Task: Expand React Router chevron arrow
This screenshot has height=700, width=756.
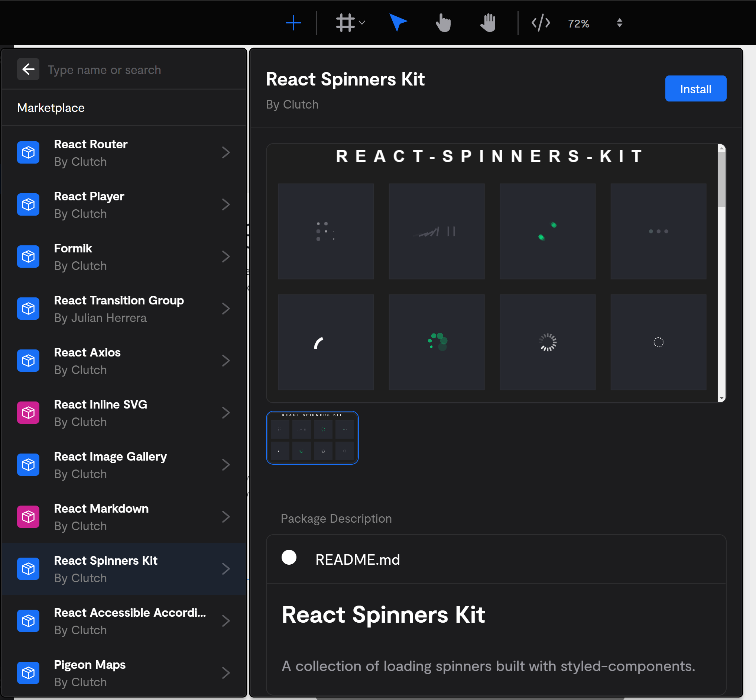Action: pyautogui.click(x=225, y=153)
